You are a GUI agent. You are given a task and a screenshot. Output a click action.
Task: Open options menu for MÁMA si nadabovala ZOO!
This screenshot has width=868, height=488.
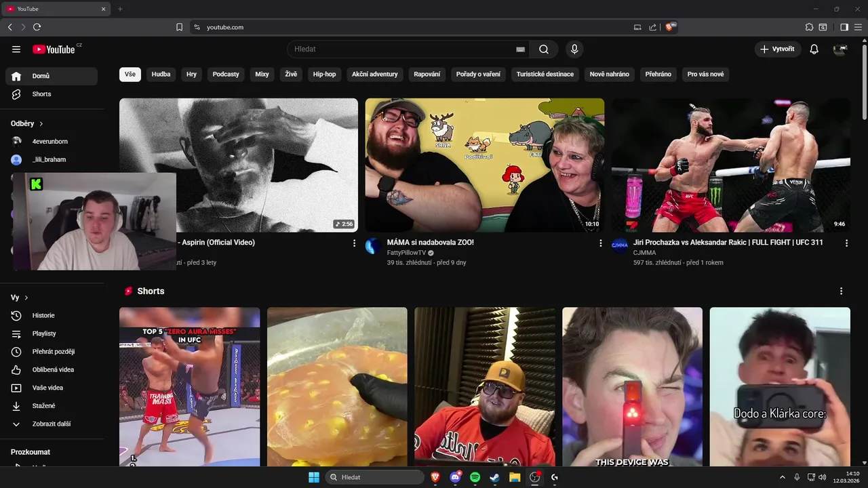pos(600,243)
